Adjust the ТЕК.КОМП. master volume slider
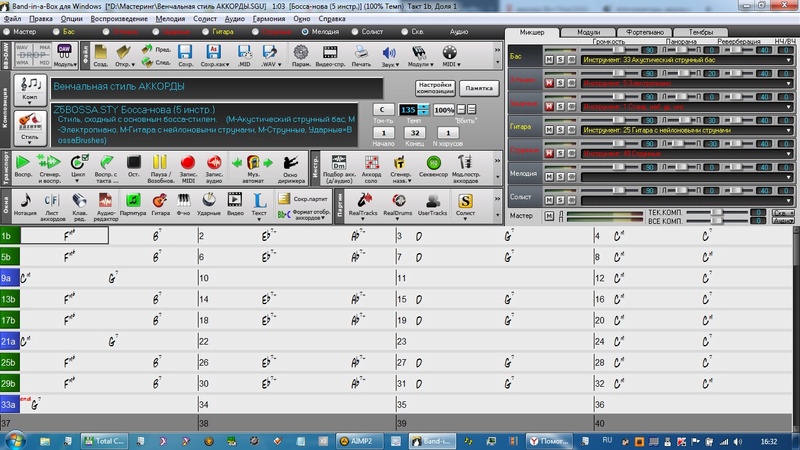This screenshot has width=800, height=450. 717,212
